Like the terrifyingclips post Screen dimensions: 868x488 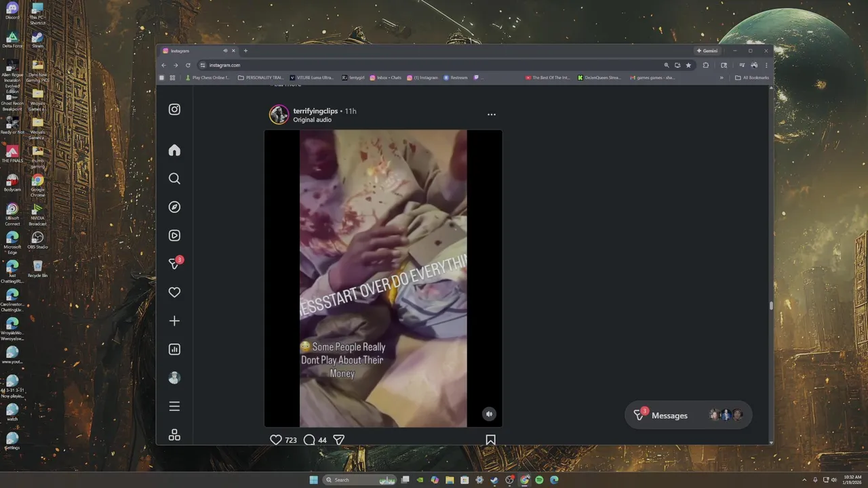(275, 440)
